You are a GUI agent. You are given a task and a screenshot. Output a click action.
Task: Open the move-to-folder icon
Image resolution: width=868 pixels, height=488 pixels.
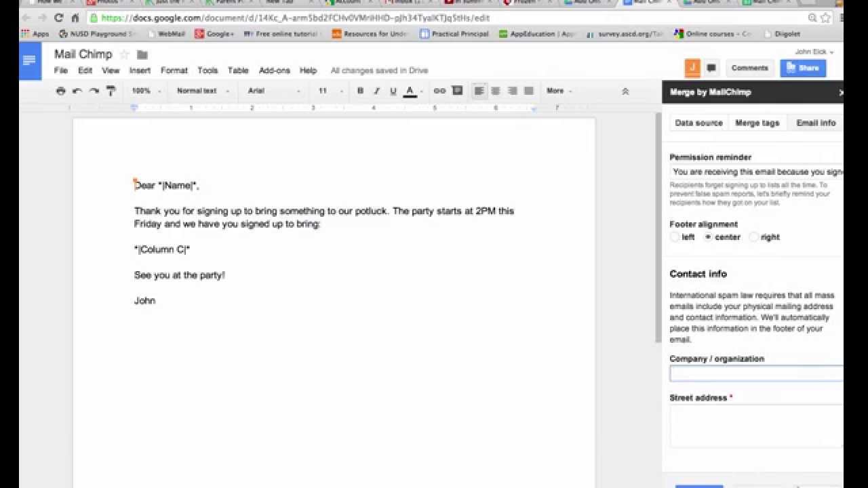point(142,54)
